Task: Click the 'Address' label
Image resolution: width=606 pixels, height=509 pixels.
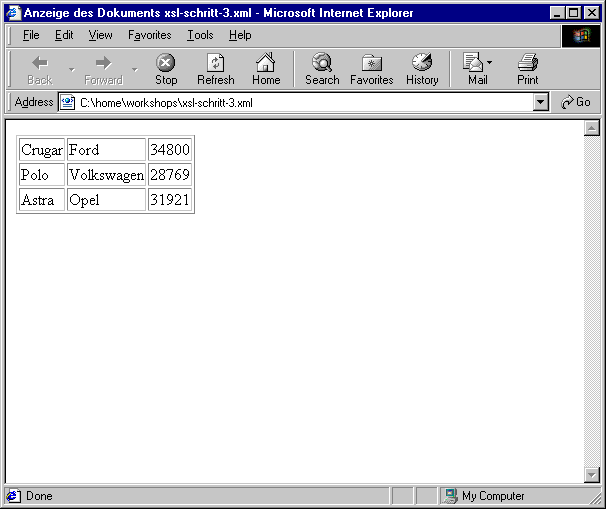Action: pos(34,102)
